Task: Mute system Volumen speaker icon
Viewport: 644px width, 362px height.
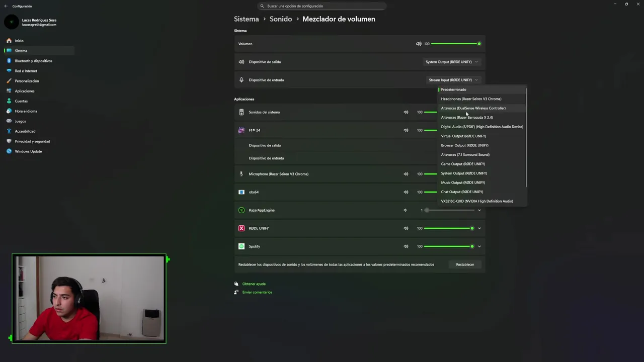Action: (419, 44)
